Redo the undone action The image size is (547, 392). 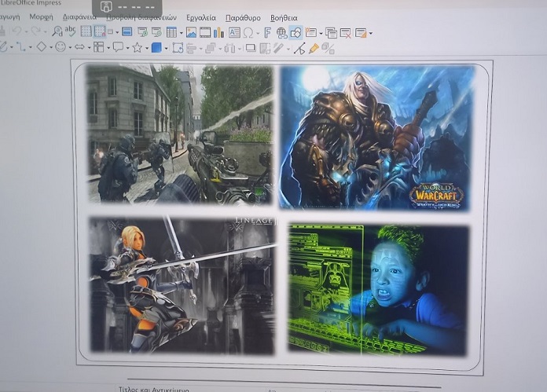(35, 31)
